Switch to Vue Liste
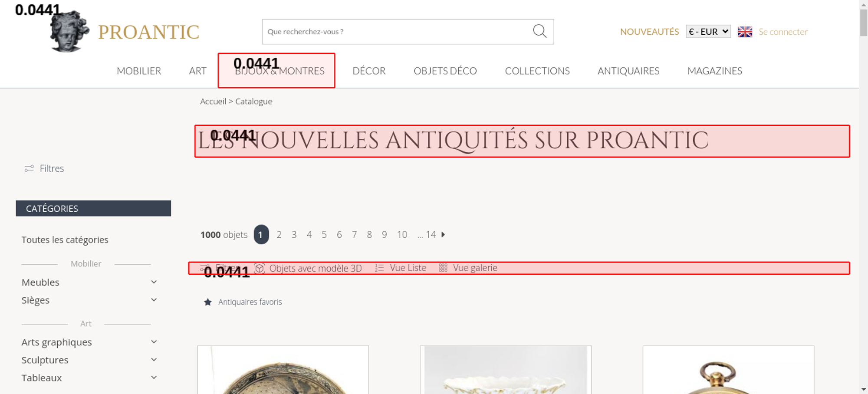The height and width of the screenshot is (394, 868). [x=408, y=268]
